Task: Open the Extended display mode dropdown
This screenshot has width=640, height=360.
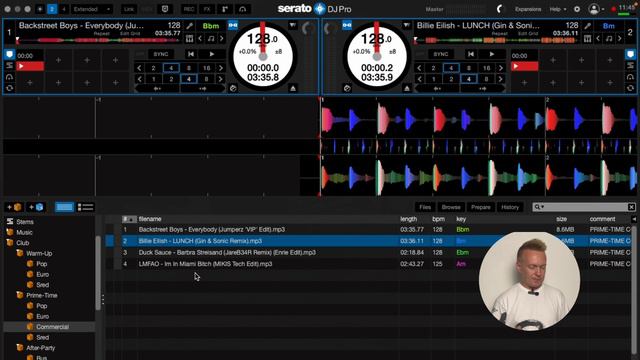Action: click(x=92, y=9)
